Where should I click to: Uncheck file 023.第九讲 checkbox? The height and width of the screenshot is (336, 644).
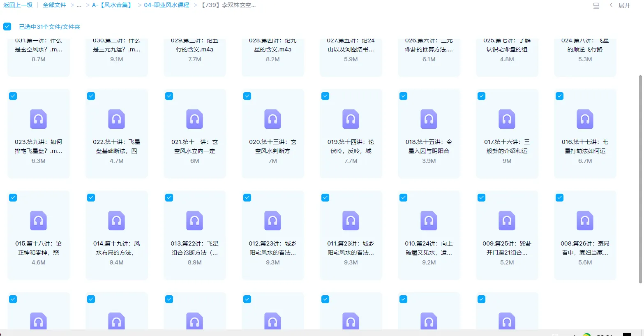13,96
